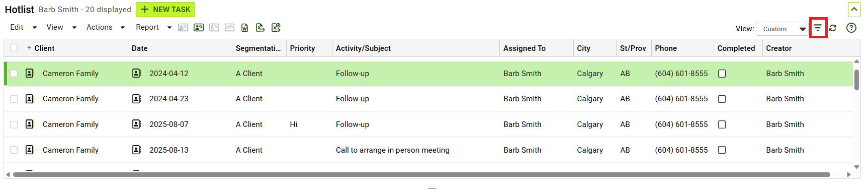Click the Word document export icon
This screenshot has width=868, height=195.
click(244, 28)
